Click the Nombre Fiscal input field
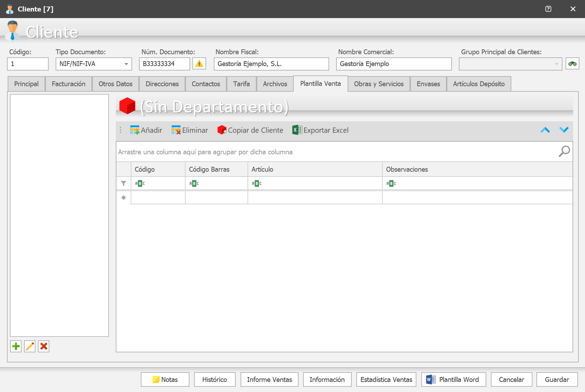Viewport: 585px width, 392px height. tap(271, 64)
